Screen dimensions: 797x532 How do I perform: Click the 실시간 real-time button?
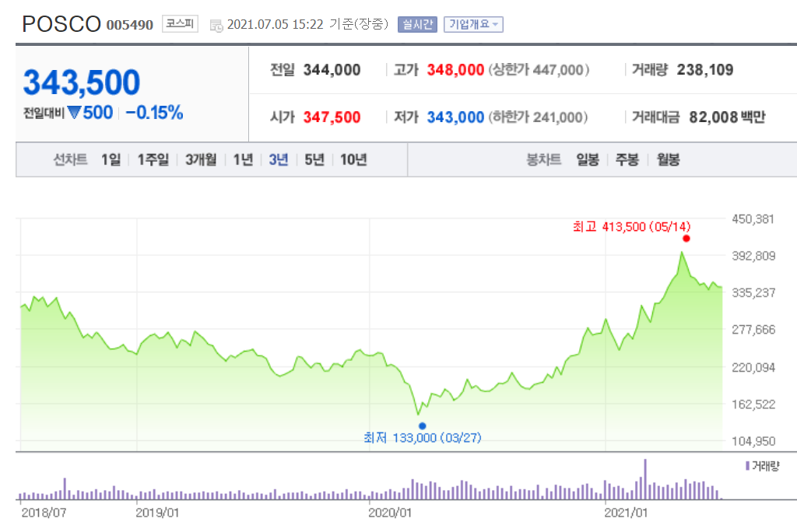[x=417, y=24]
